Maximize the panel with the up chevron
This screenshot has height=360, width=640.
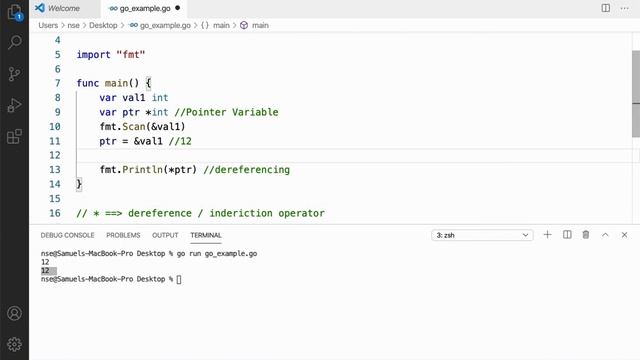605,235
